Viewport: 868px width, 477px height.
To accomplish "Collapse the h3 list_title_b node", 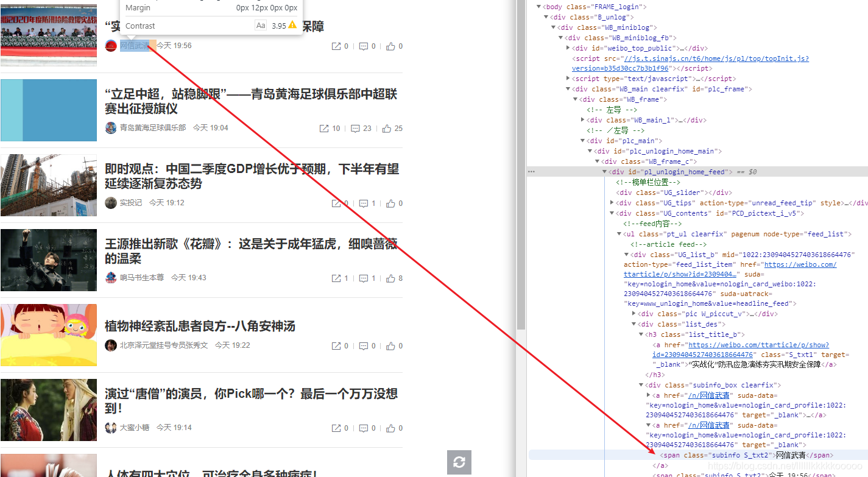I will 641,334.
